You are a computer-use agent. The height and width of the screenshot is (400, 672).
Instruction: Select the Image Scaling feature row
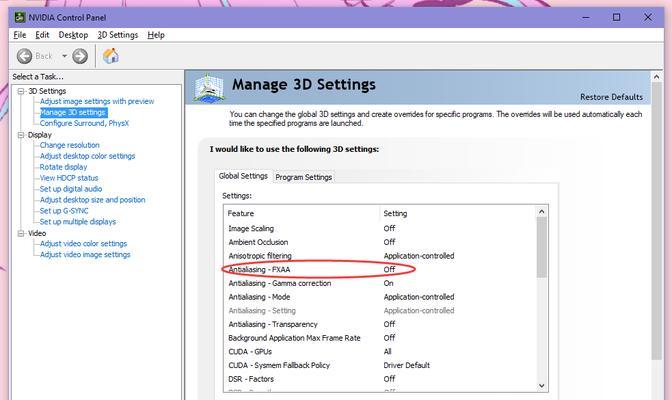[x=380, y=229]
